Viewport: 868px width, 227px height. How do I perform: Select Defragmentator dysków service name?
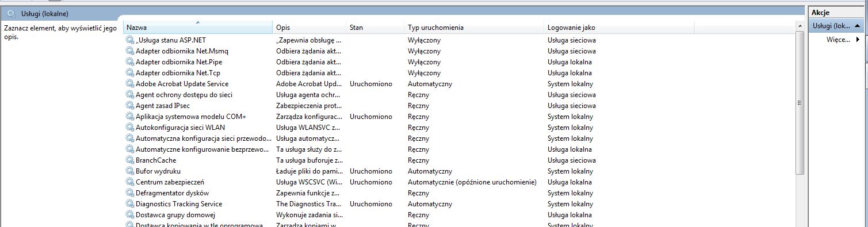click(x=172, y=193)
